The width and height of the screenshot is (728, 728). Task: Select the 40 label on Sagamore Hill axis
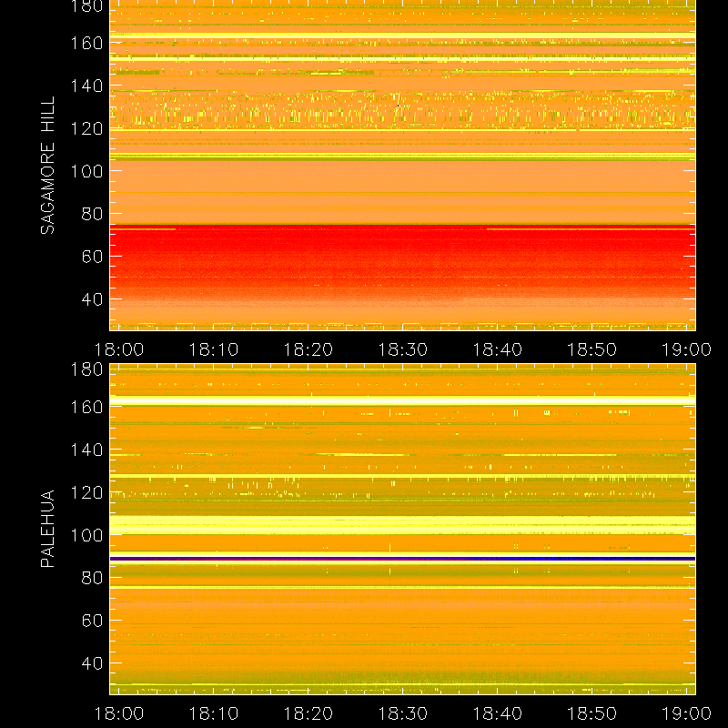(x=92, y=299)
